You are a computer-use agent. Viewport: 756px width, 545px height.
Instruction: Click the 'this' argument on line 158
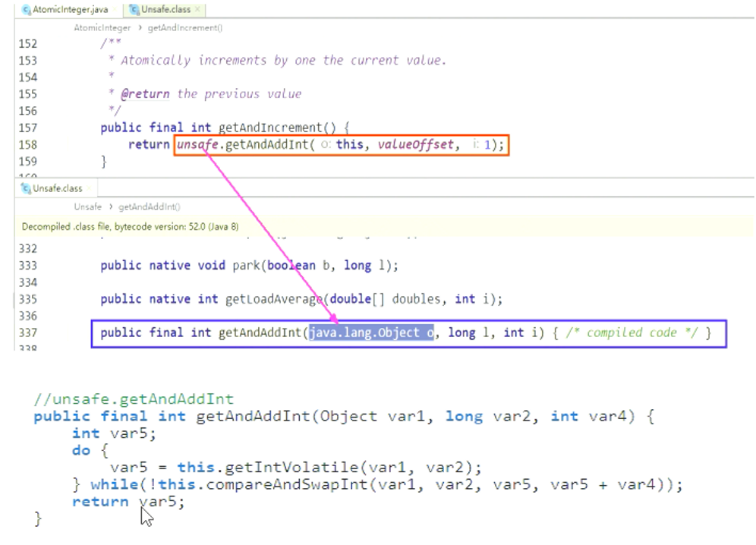(350, 145)
